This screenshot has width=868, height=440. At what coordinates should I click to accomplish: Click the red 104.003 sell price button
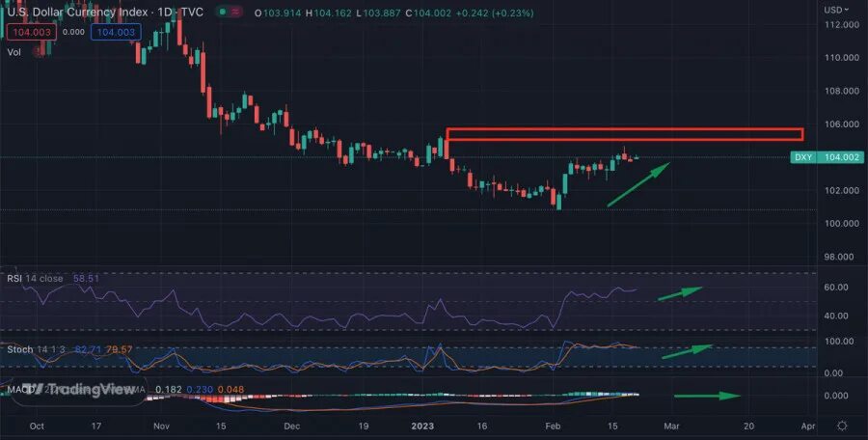pyautogui.click(x=32, y=32)
